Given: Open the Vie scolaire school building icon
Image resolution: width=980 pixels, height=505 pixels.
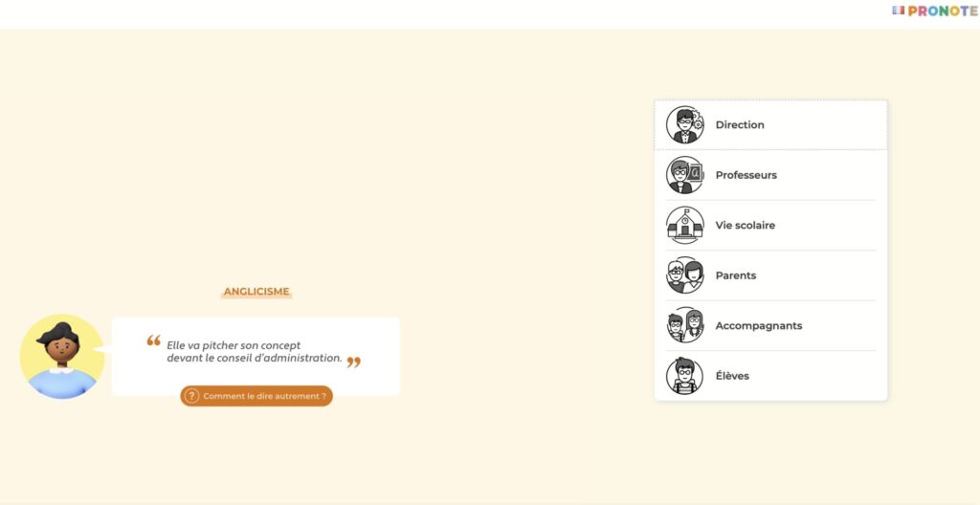Looking at the screenshot, I should (x=685, y=225).
